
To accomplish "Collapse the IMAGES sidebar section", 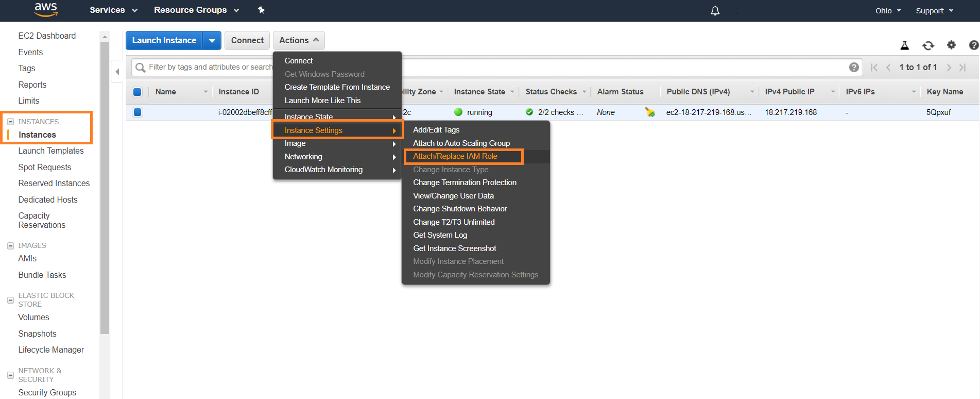I will (10, 246).
